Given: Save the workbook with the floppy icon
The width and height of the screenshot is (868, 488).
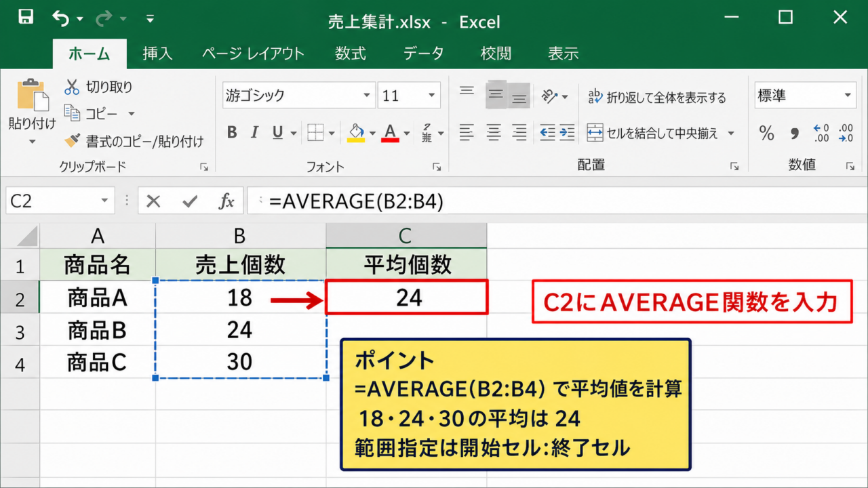Looking at the screenshot, I should pyautogui.click(x=26, y=18).
